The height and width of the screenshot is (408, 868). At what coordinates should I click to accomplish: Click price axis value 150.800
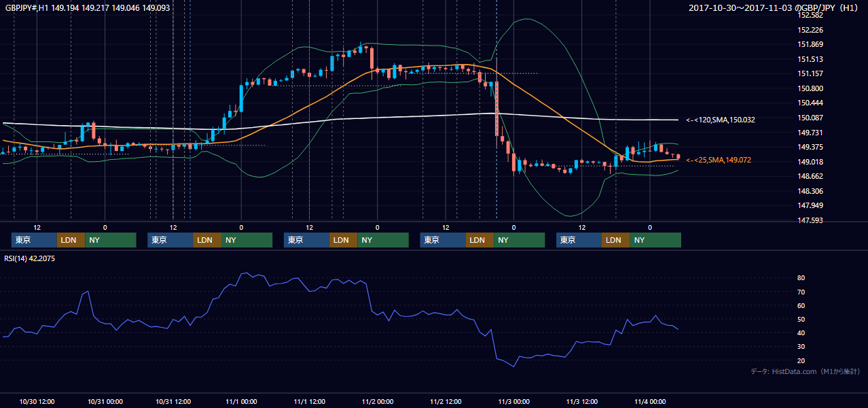pos(810,88)
